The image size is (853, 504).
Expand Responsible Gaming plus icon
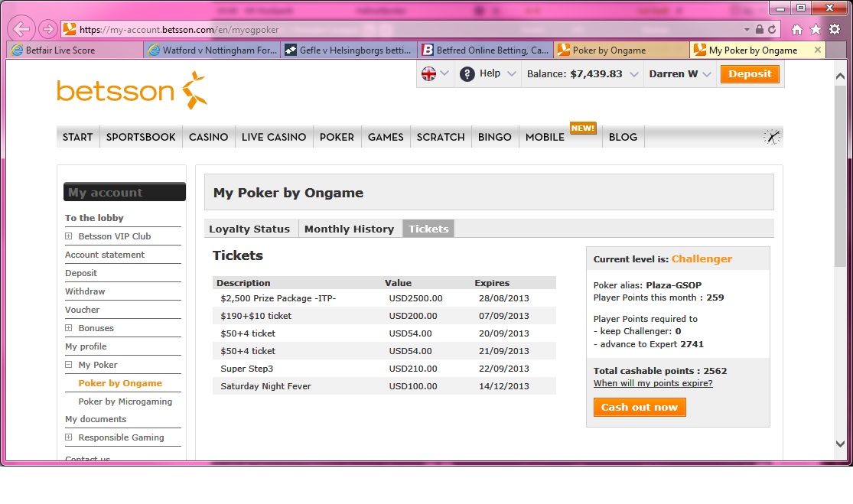tap(69, 437)
